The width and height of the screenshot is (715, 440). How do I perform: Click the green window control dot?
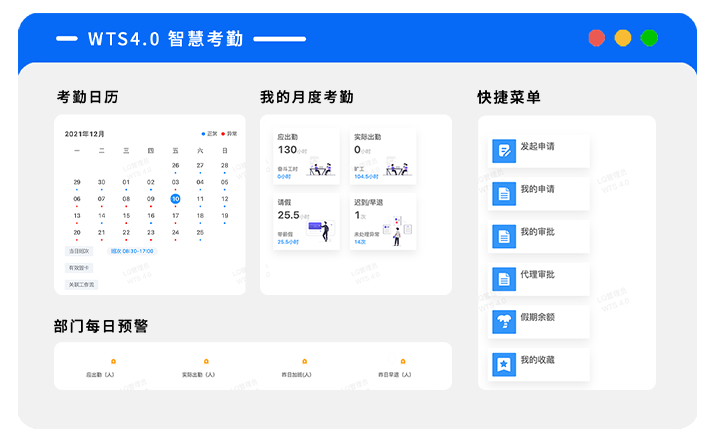[x=649, y=38]
